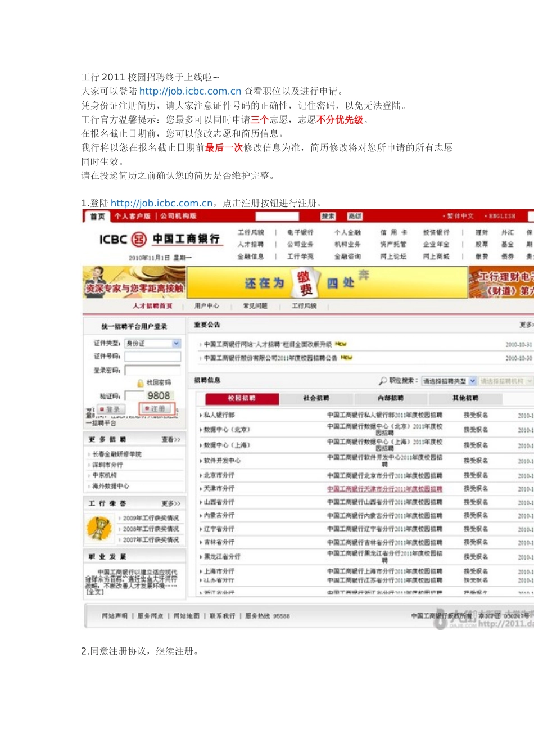Click the 证件号码 input field
Image resolution: width=534 pixels, height=756 pixels.
(x=152, y=357)
